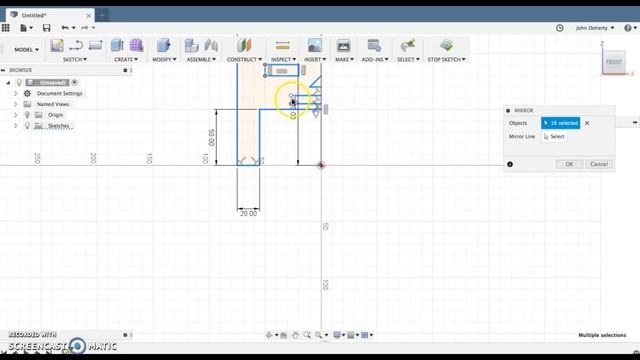Click OK in the Mirror dialog
The image size is (640, 360).
569,164
